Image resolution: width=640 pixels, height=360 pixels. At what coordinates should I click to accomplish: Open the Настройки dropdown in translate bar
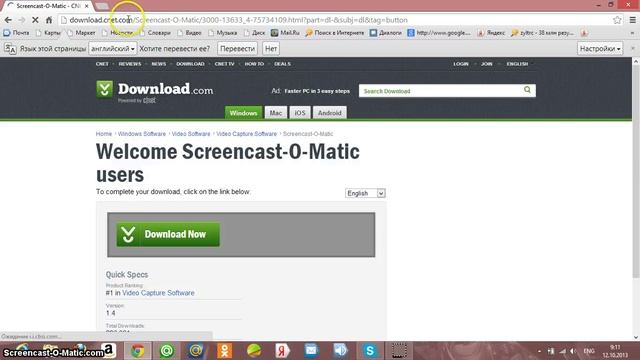click(x=600, y=49)
